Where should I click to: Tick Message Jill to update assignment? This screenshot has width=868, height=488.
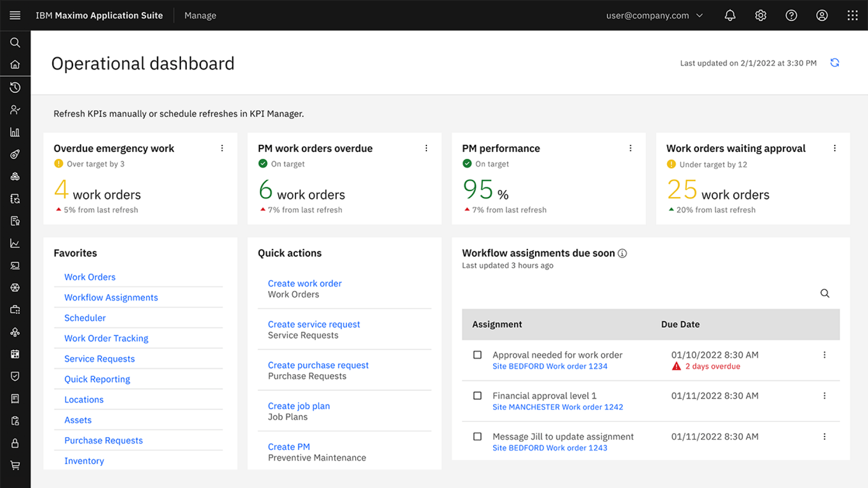(x=477, y=436)
